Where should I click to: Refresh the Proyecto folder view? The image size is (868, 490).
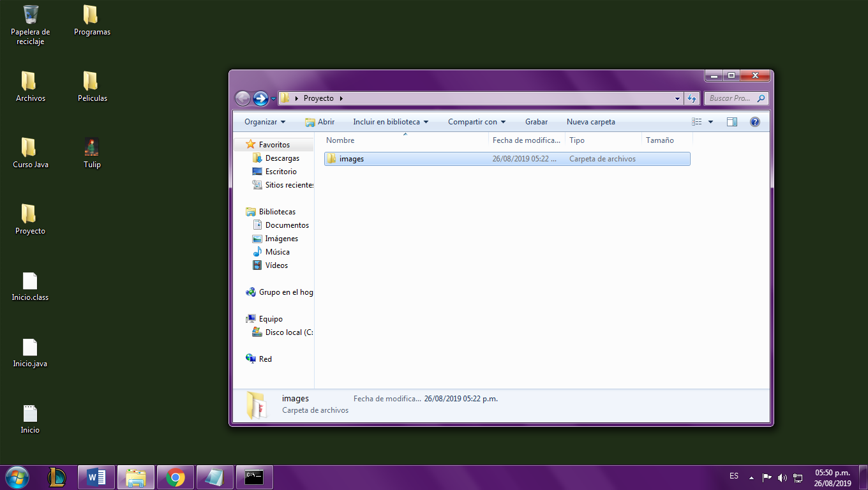click(692, 98)
